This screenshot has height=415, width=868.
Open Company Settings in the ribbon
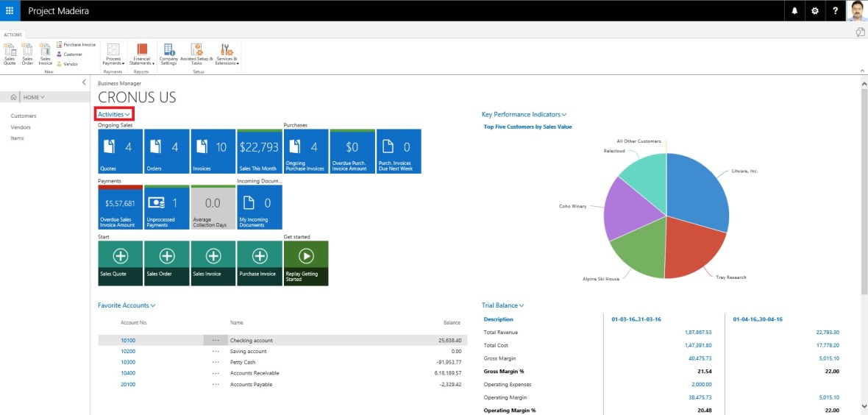tap(168, 54)
